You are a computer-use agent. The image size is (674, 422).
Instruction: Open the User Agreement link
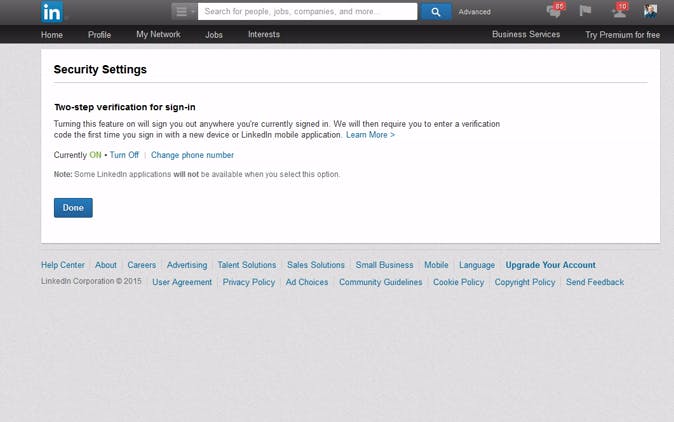point(182,282)
